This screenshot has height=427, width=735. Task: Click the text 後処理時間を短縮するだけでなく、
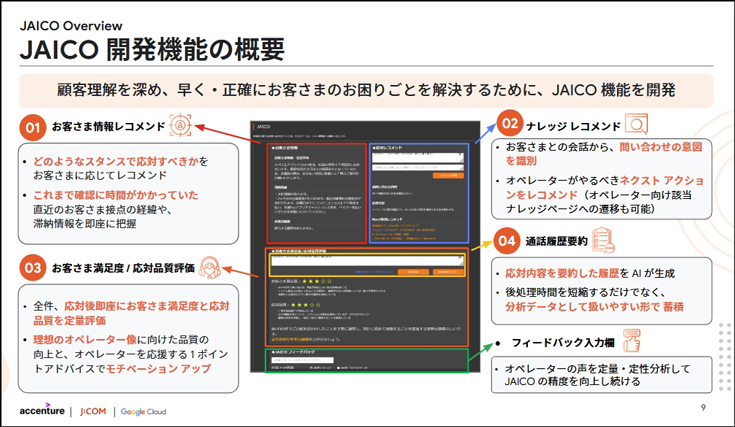coord(585,292)
